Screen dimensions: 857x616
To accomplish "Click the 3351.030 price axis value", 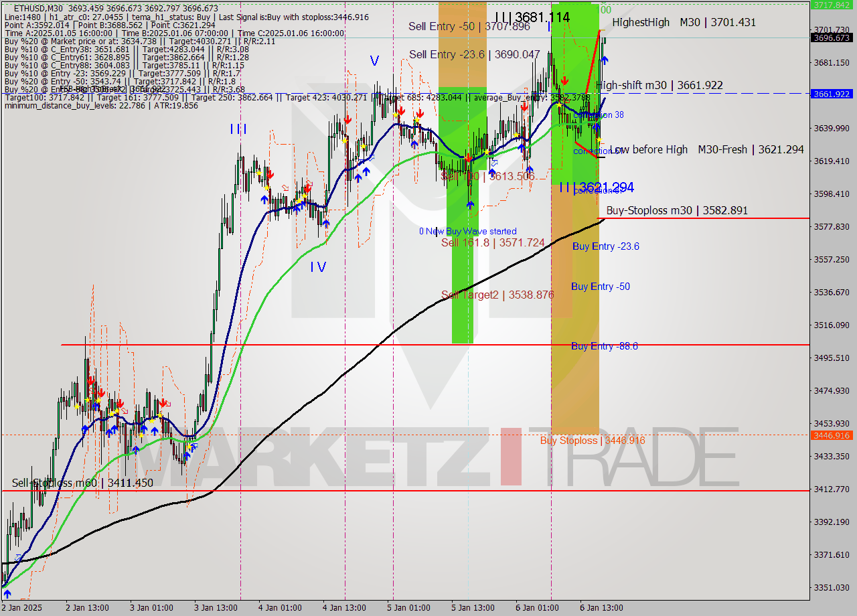I will click(831, 587).
